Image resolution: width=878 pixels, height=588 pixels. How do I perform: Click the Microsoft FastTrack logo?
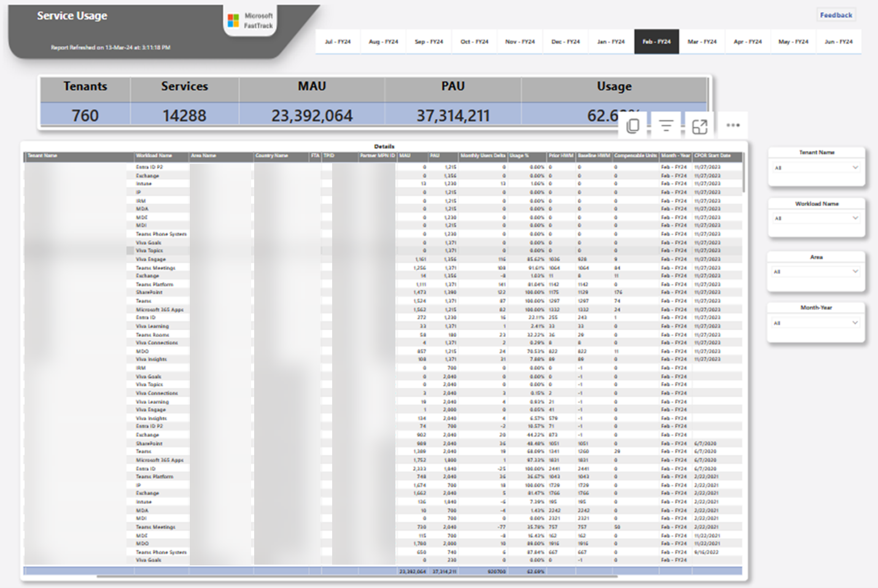(251, 21)
